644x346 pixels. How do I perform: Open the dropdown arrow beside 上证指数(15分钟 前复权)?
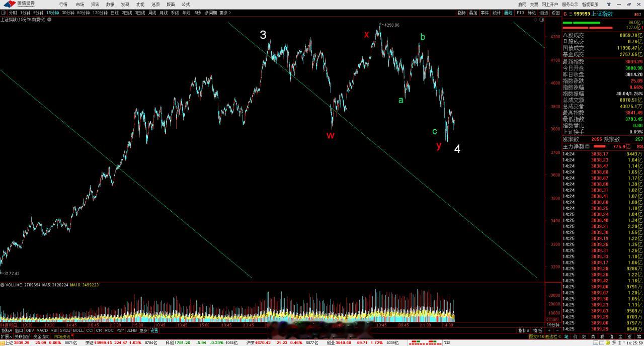(49, 20)
